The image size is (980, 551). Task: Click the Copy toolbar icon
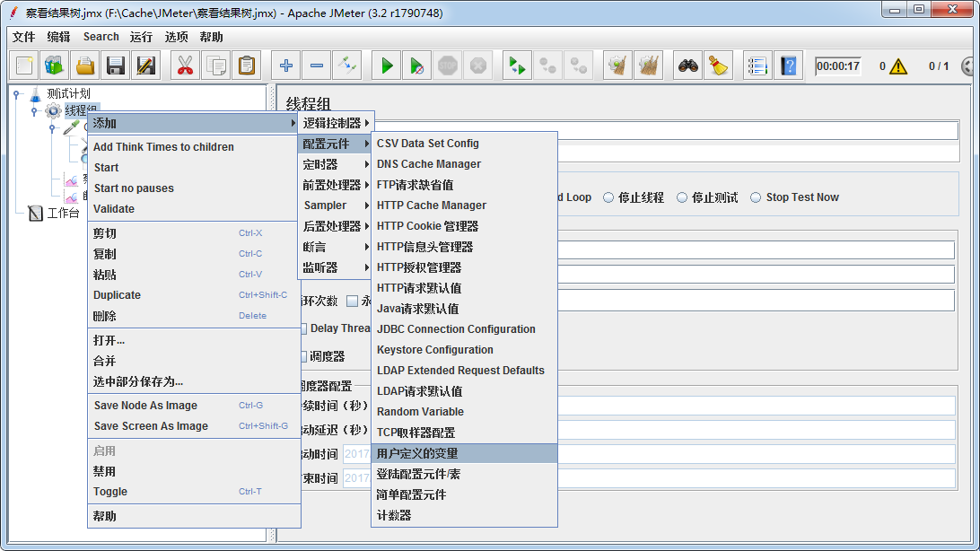(216, 66)
